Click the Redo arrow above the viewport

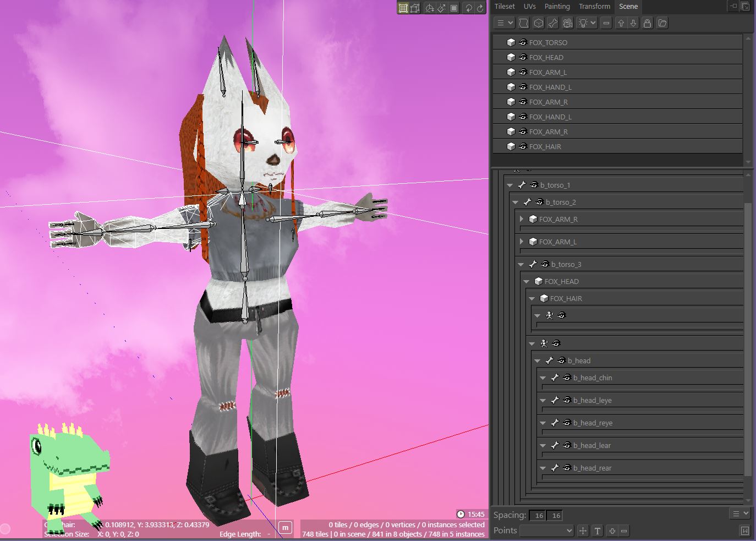(479, 8)
